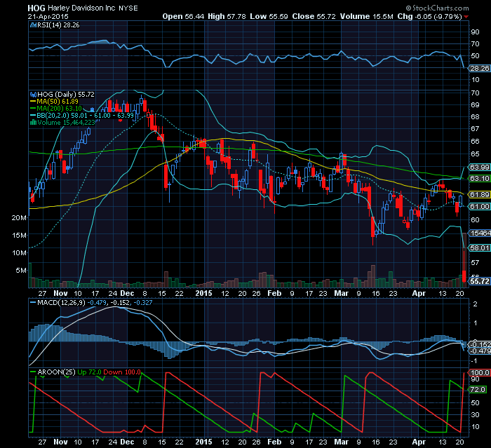Click the 70 label on the price axis

click(x=475, y=93)
